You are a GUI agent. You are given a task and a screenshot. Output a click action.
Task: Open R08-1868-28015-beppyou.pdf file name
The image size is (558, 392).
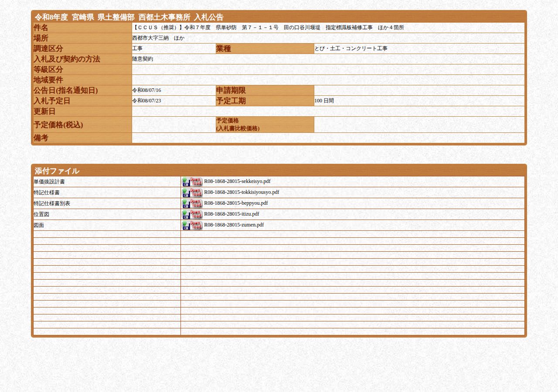coord(236,203)
